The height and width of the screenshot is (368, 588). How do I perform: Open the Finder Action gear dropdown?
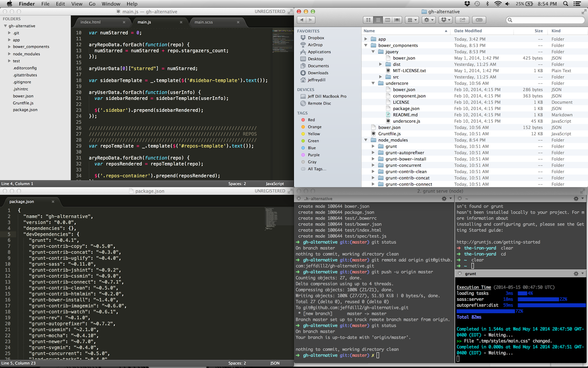click(x=429, y=20)
